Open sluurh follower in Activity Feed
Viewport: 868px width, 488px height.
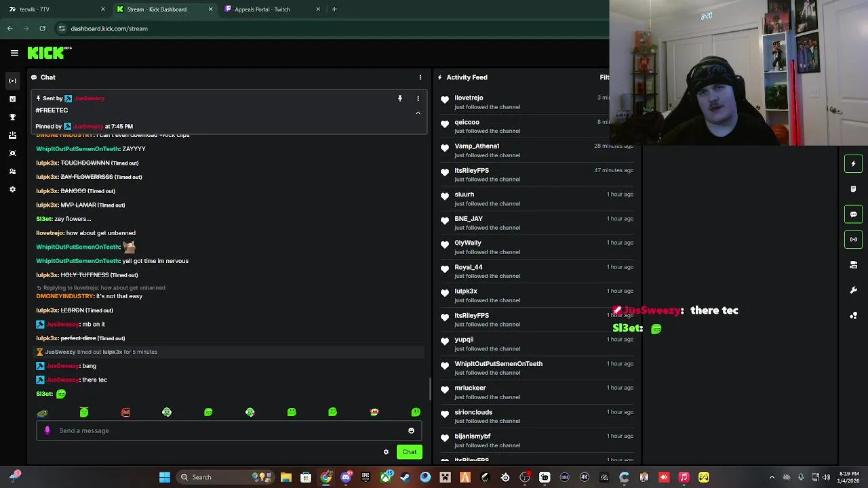click(x=464, y=195)
